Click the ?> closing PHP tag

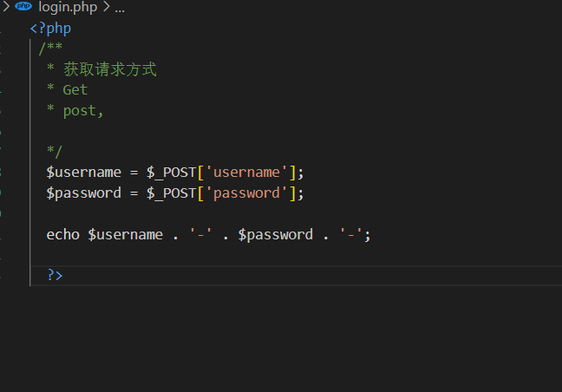click(x=55, y=275)
